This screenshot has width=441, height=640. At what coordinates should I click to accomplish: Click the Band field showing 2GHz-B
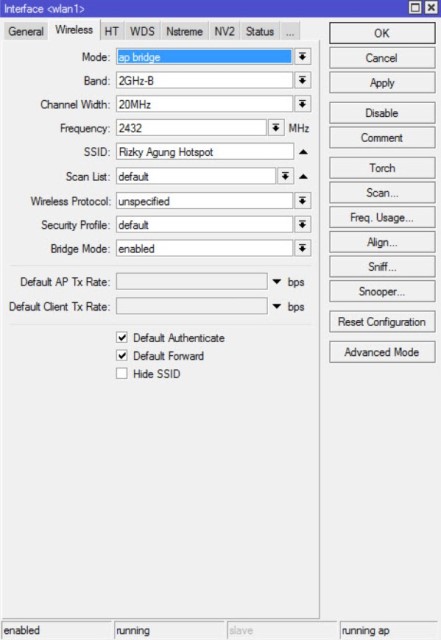tap(204, 80)
